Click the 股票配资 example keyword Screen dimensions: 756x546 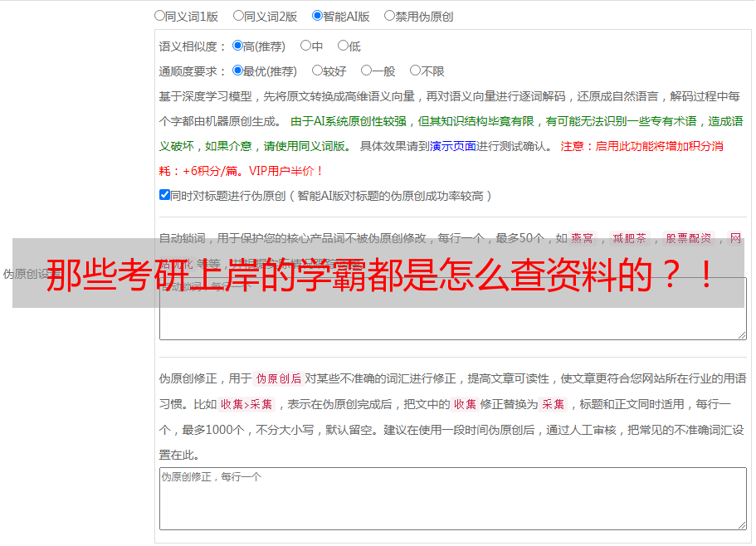[688, 238]
